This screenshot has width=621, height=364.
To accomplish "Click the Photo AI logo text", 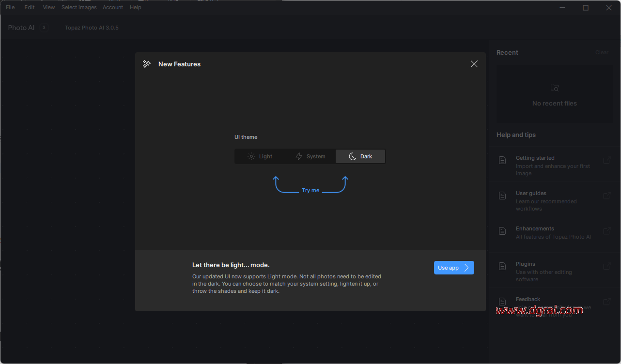I will click(21, 28).
